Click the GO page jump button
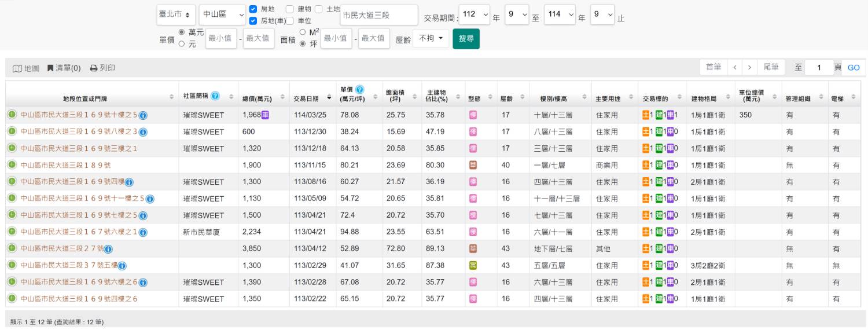 854,68
